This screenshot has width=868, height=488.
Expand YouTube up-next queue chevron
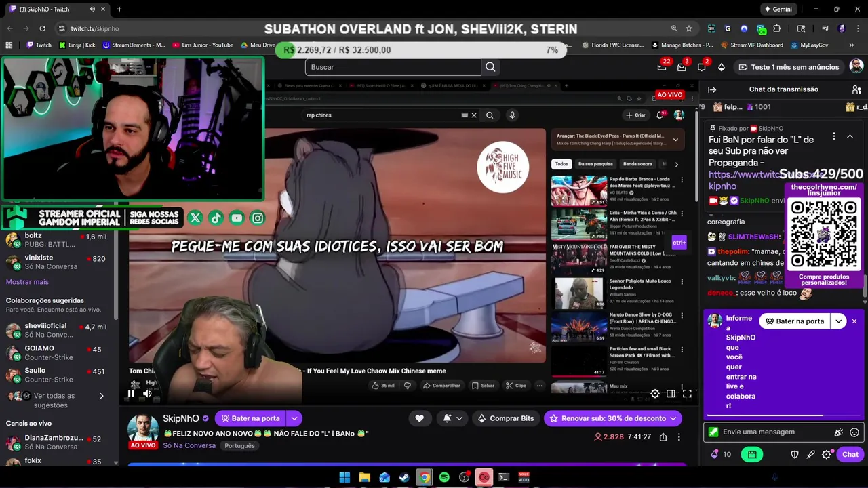pyautogui.click(x=675, y=140)
